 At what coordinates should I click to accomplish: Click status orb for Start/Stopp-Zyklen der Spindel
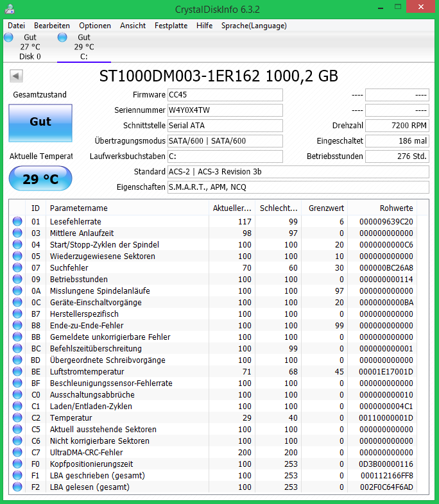click(x=17, y=244)
